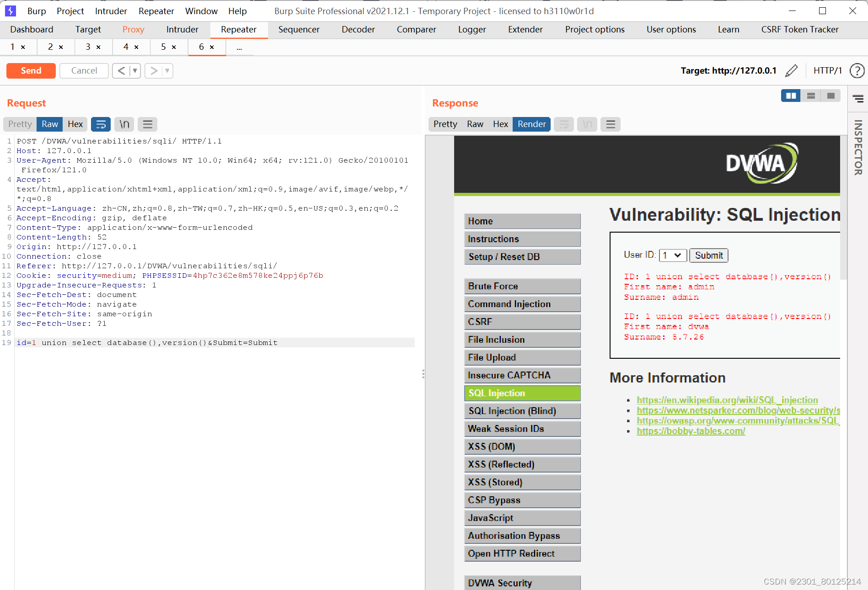Switch response view to Pretty
Viewport: 868px width, 590px height.
click(445, 124)
